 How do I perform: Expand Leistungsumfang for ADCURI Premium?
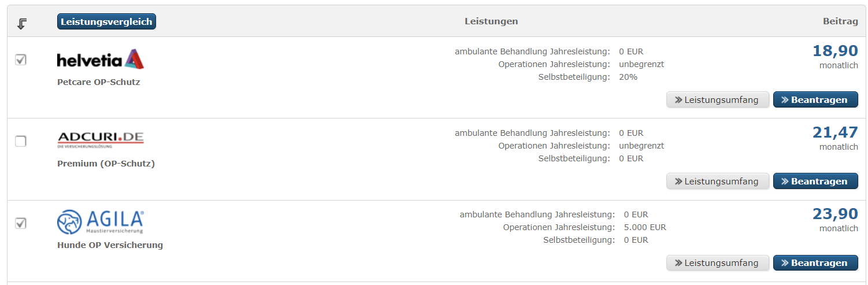(x=717, y=181)
